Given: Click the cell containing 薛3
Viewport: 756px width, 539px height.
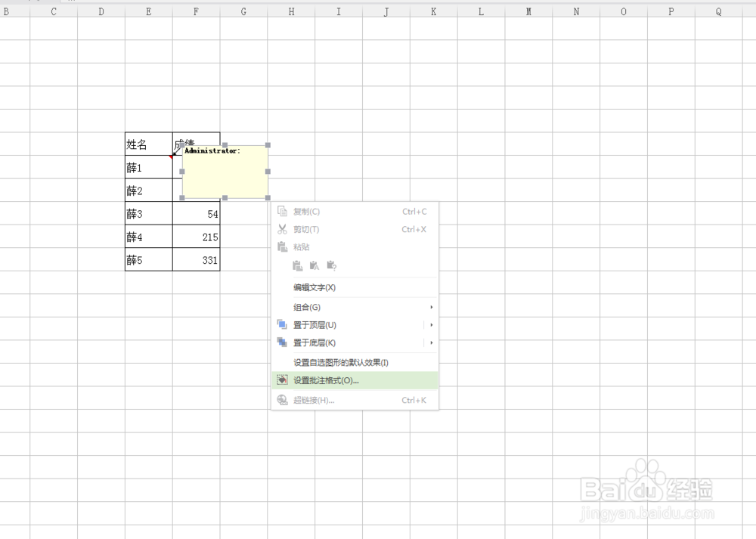Looking at the screenshot, I should [148, 214].
